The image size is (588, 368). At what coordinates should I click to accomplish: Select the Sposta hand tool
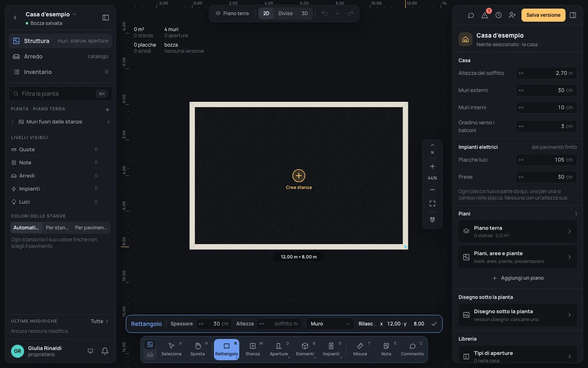(x=198, y=349)
